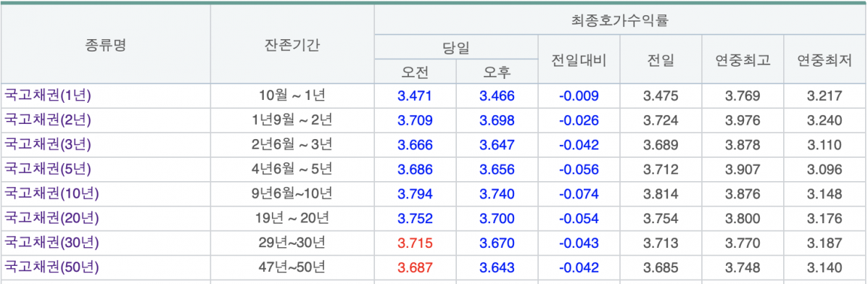Select the 10월 ~ 1년 maturity cell
The height and width of the screenshot is (284, 868).
point(292,95)
